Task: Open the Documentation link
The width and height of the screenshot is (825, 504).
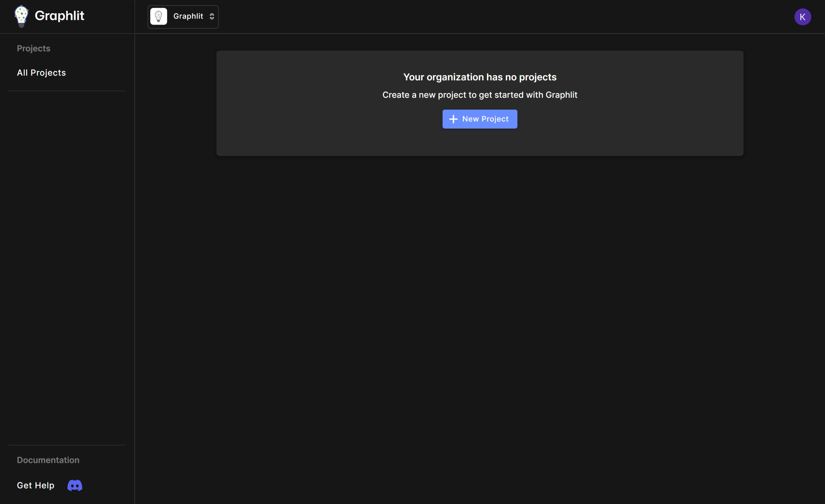Action: coord(48,460)
